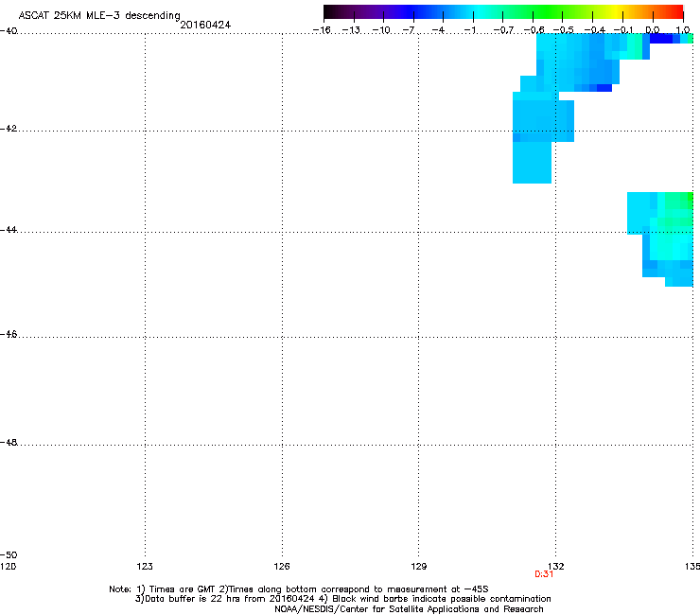Image resolution: width=700 pixels, height=615 pixels.
Task: Click the latitude axis label '-50'
Action: pyautogui.click(x=9, y=555)
